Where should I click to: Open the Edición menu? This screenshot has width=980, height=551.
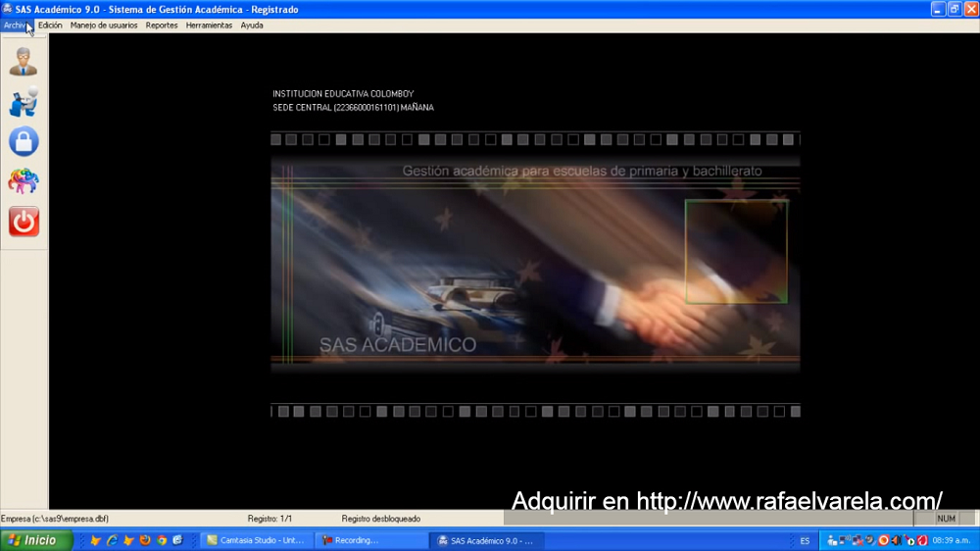click(x=50, y=25)
